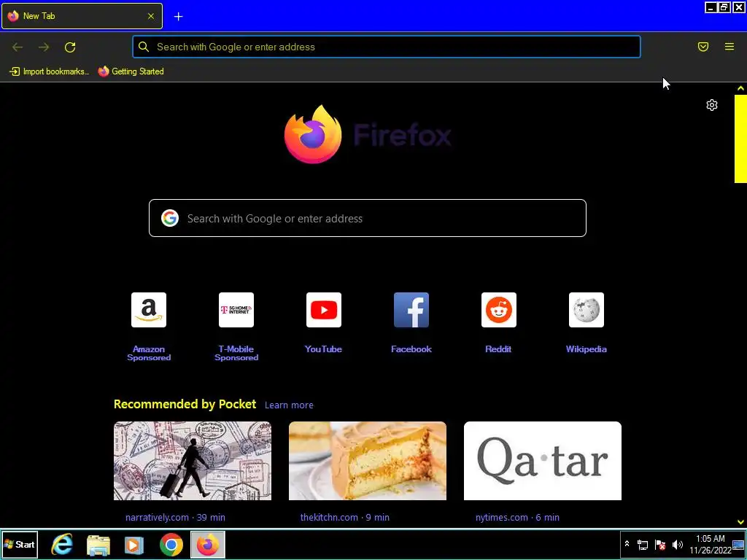Open the Wikipedia shortcut tile
The width and height of the screenshot is (747, 560).
pos(586,310)
